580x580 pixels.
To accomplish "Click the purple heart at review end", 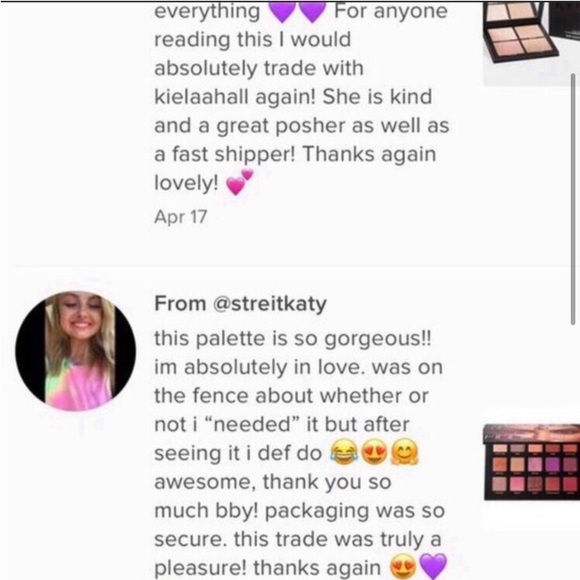I will click(434, 567).
